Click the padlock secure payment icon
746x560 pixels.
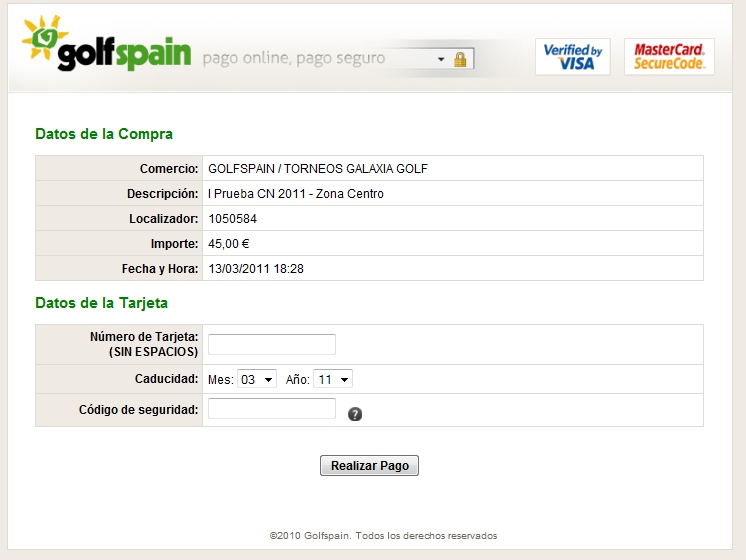tap(460, 59)
